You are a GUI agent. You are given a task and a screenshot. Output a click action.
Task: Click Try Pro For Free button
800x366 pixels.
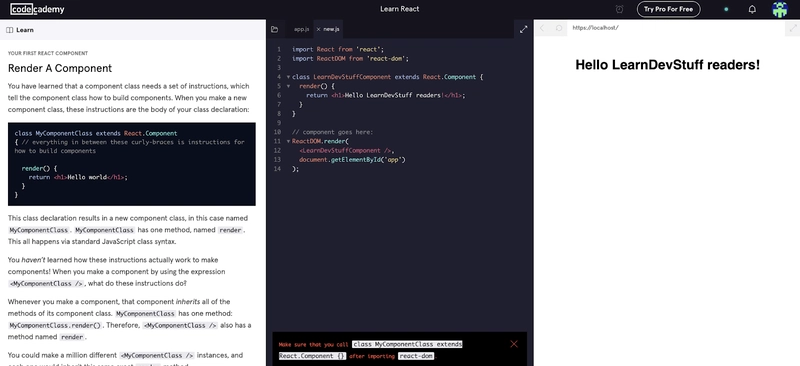[668, 9]
